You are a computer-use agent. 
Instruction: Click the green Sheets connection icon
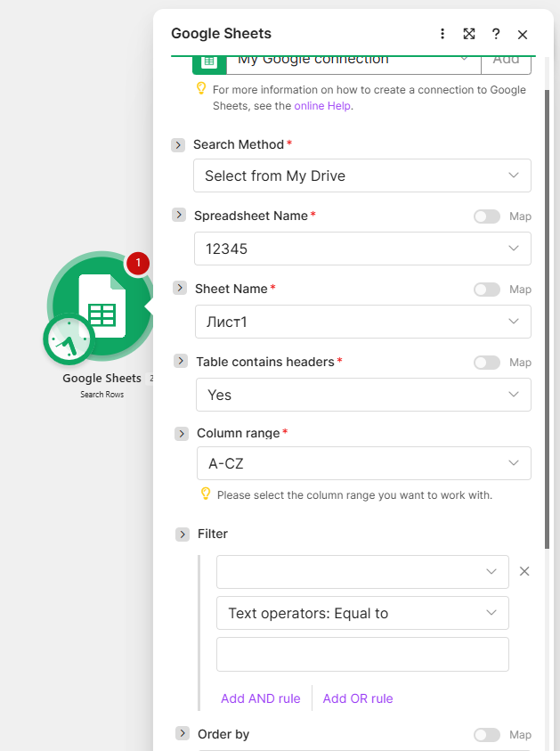click(209, 63)
